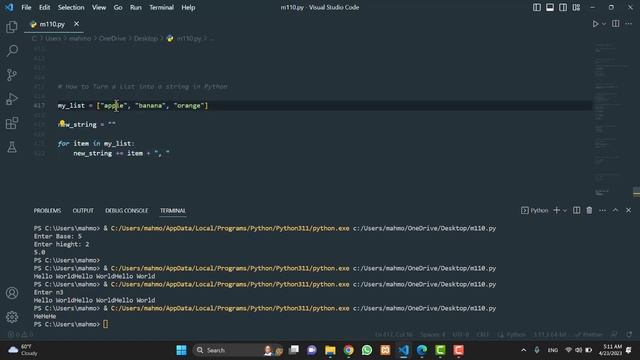The image size is (640, 360).
Task: Close the terminal panel
Action: pyautogui.click(x=629, y=210)
